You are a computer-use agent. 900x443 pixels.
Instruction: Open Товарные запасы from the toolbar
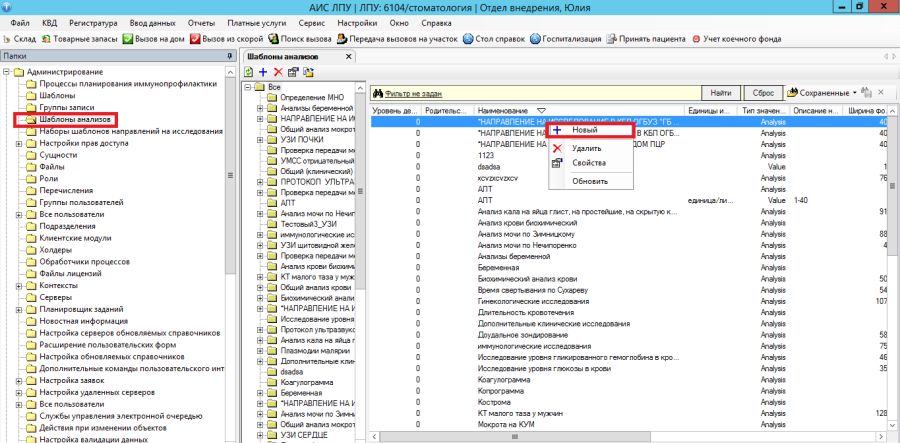pos(80,39)
